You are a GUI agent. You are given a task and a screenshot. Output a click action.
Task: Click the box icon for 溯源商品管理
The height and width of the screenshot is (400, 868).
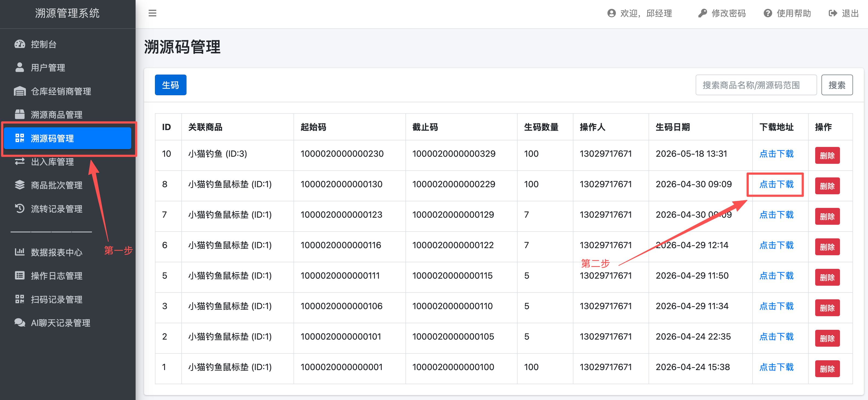coord(20,115)
